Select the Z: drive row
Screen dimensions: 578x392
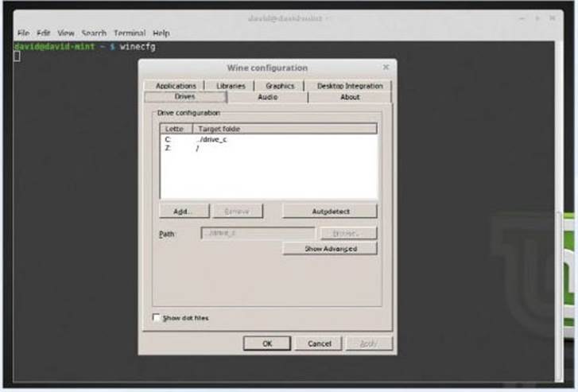269,148
